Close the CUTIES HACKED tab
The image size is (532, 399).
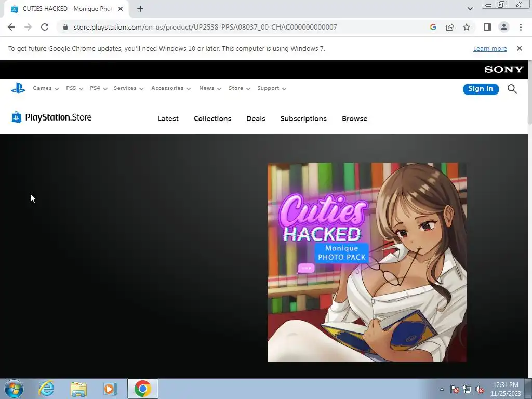tap(121, 9)
